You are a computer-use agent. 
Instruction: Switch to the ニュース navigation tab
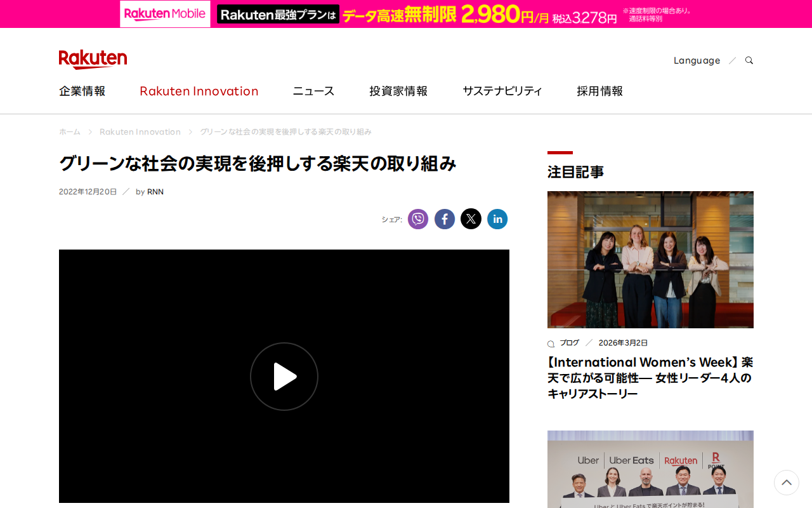(x=313, y=91)
